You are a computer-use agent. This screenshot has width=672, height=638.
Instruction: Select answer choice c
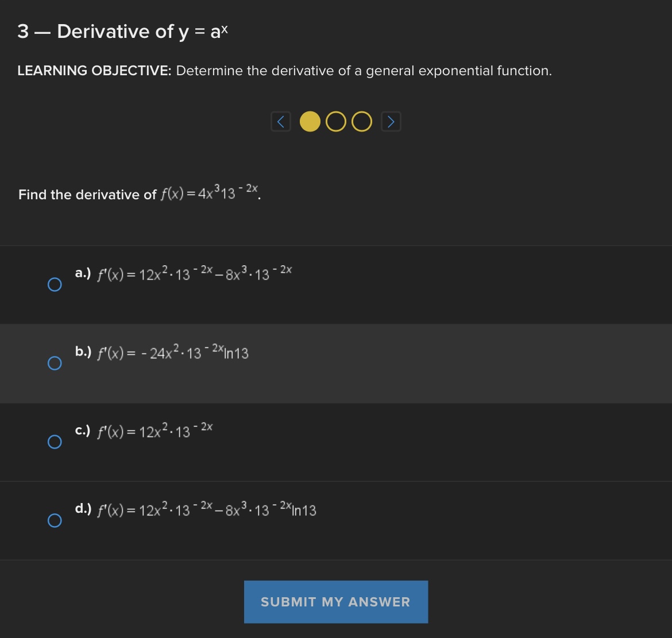[x=55, y=442]
